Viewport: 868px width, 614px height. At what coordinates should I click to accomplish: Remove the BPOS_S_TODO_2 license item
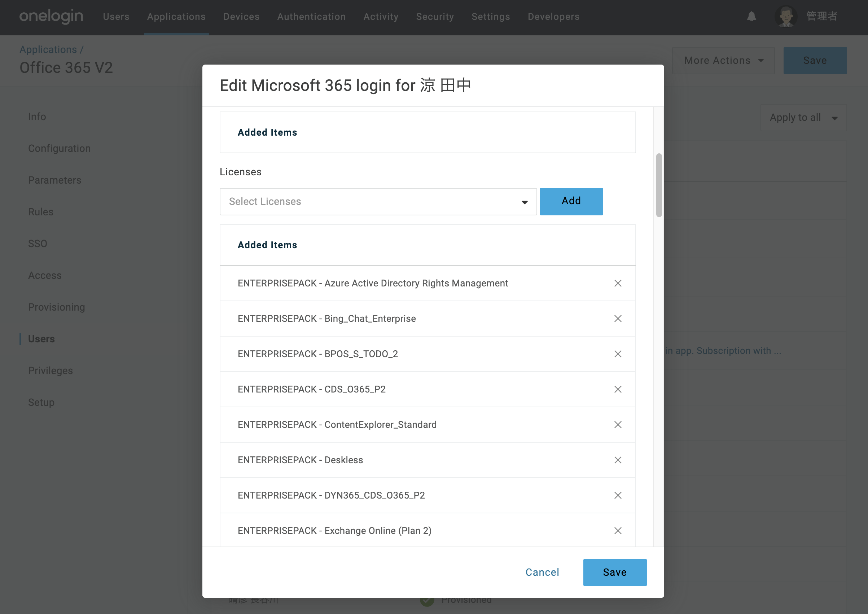[618, 354]
